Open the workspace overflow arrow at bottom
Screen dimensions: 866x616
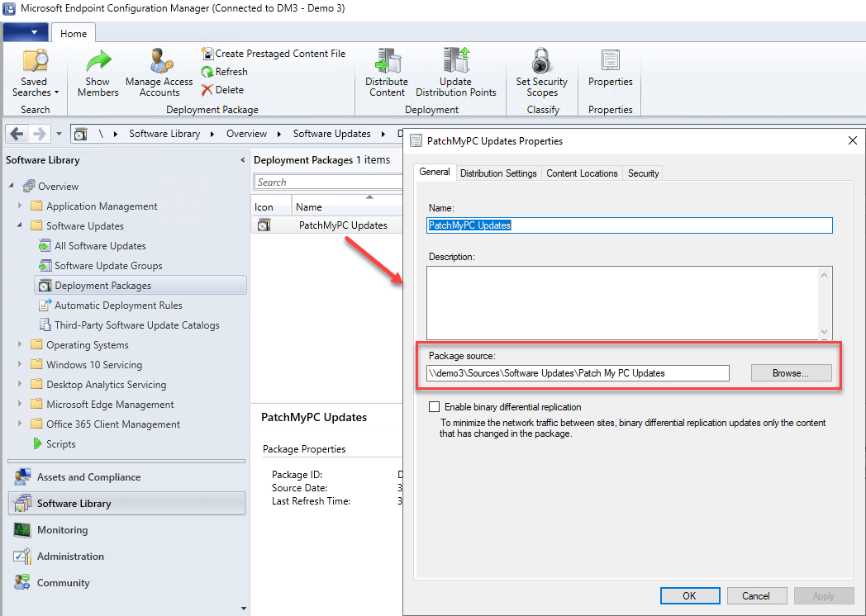pos(244,609)
